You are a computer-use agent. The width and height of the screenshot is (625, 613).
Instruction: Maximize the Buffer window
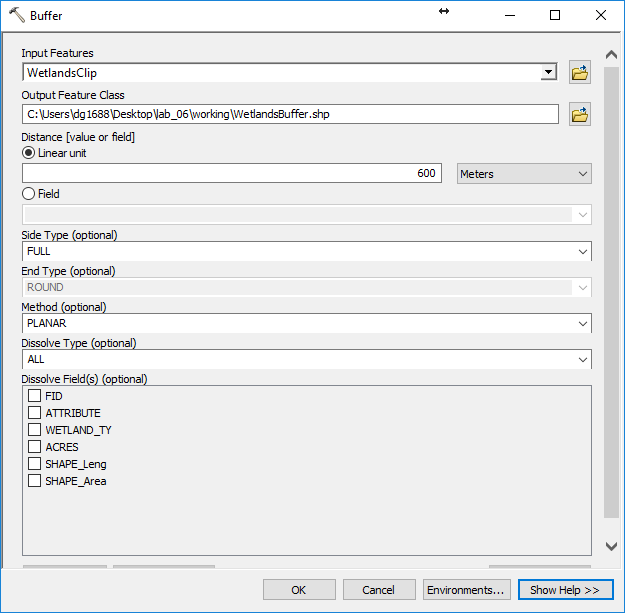pyautogui.click(x=555, y=15)
